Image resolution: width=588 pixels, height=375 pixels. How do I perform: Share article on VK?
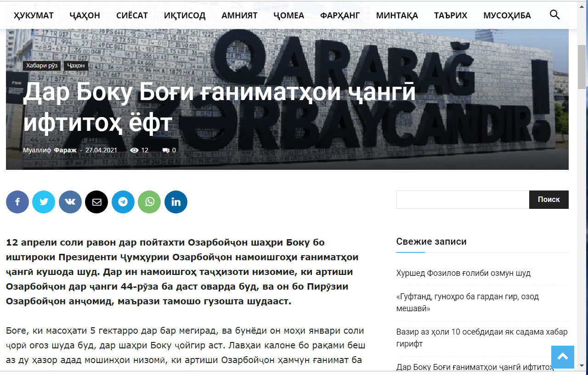[70, 202]
